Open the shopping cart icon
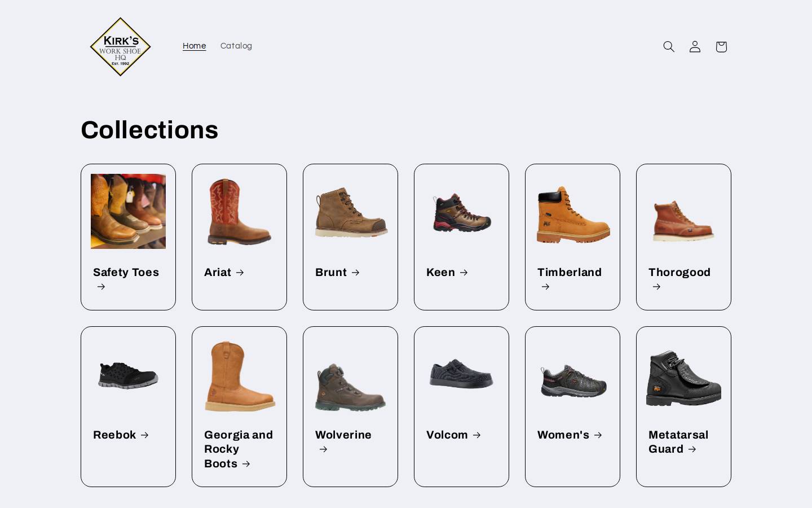Viewport: 812px width, 508px height. (x=721, y=46)
